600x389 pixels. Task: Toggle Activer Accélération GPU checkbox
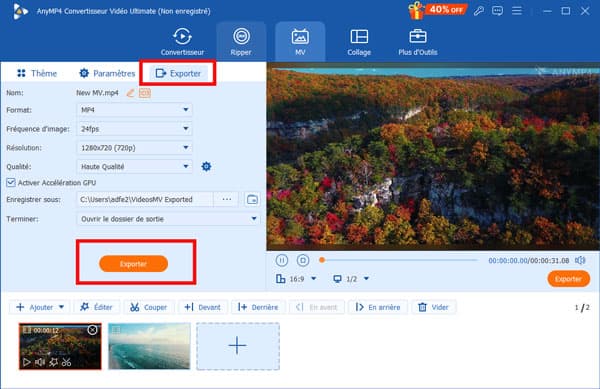[11, 182]
